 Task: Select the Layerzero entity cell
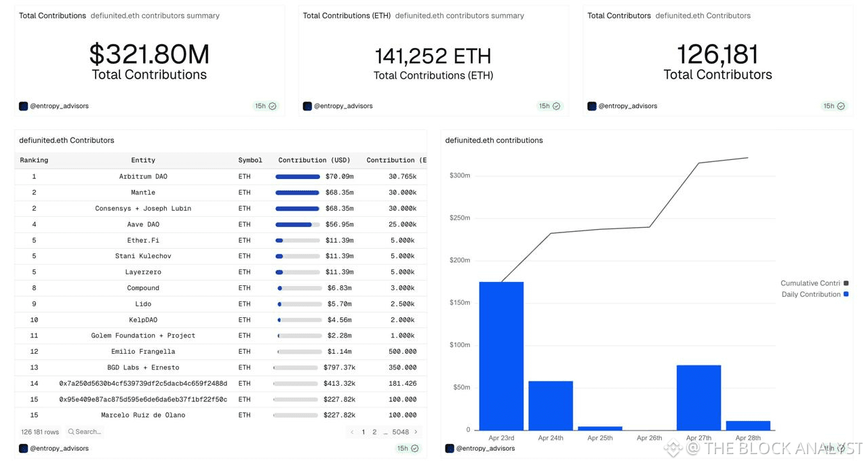coord(143,272)
